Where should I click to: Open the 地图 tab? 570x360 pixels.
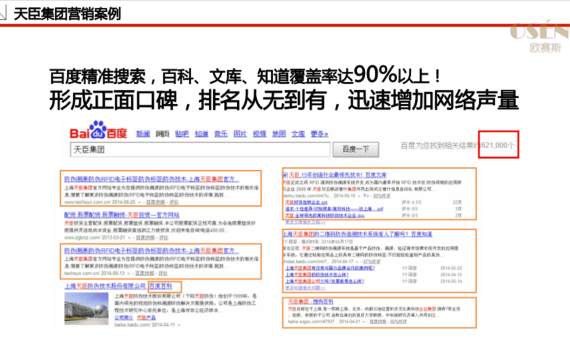pos(279,134)
